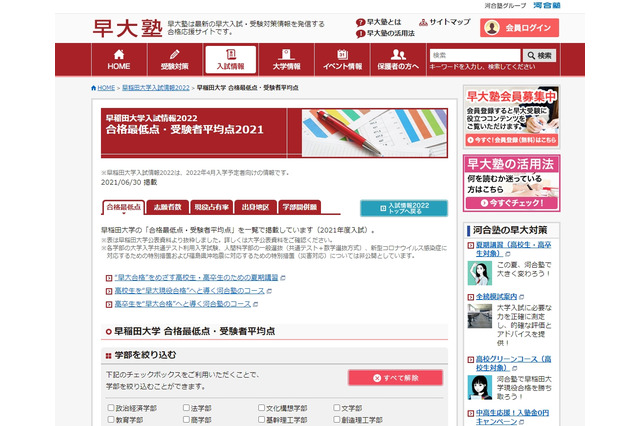Viewport: 640px width, 426px height.
Task: Click HOME breadcrumb link
Action: (106, 88)
